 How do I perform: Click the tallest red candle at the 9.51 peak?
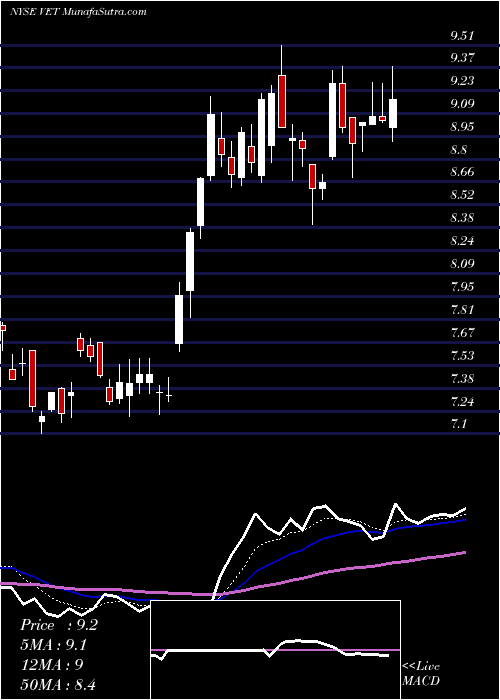(282, 101)
